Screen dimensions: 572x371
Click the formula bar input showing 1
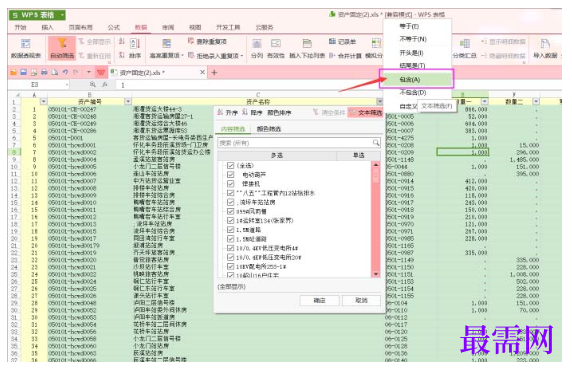tap(339, 85)
